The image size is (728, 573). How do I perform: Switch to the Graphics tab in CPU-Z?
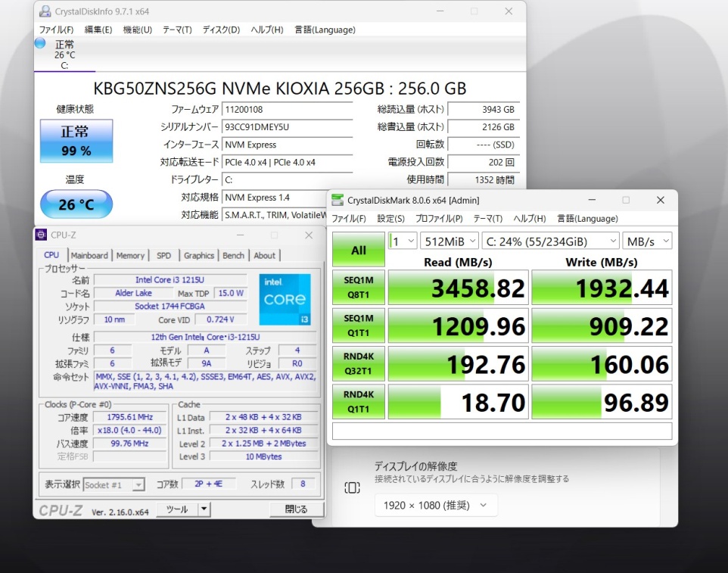click(x=199, y=255)
